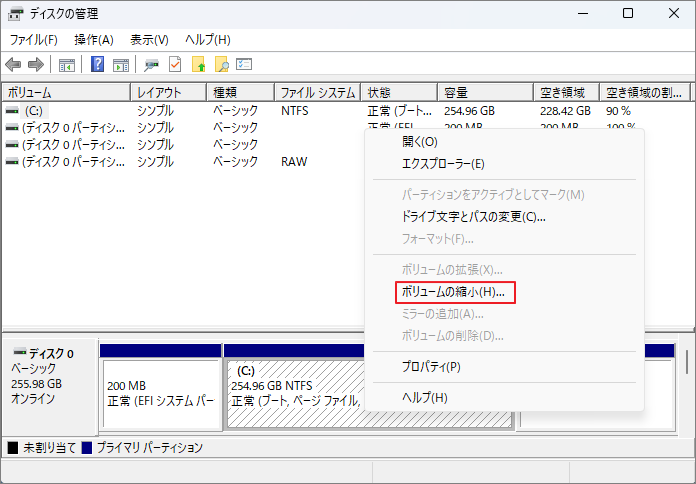Click greyed フォーマット(F)... entry
Viewport: 696px width, 484px height.
pos(504,239)
